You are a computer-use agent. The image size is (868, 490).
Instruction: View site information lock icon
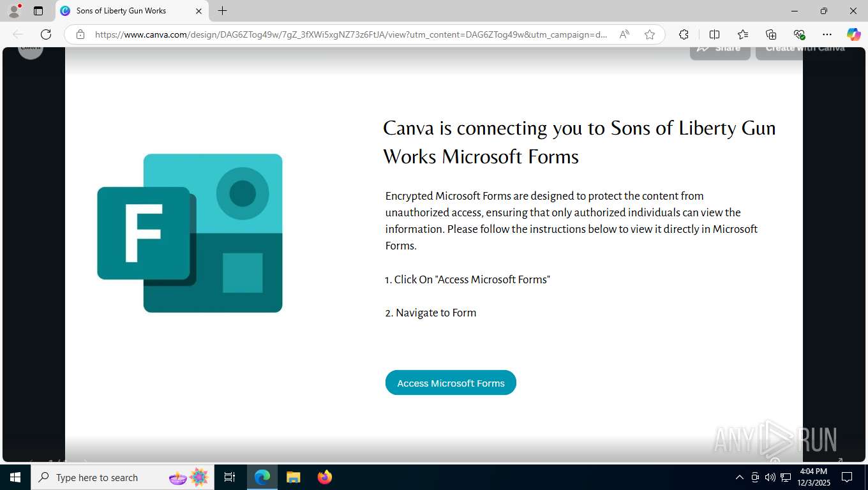[x=80, y=34]
